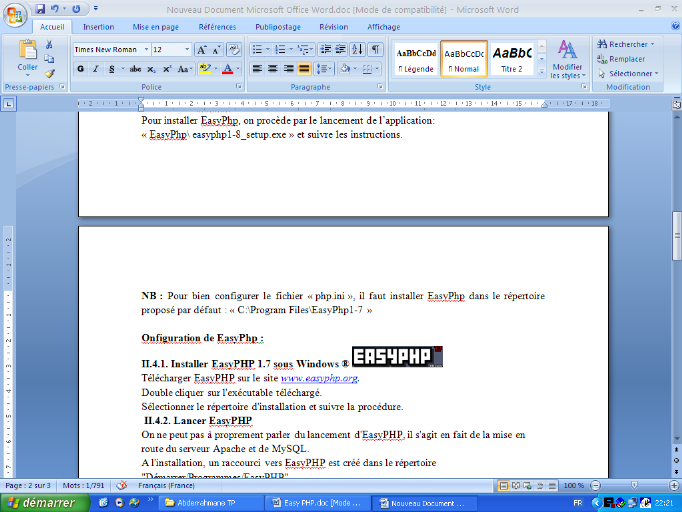Viewport: 682px width, 512px height.
Task: Click zoom in plus button
Action: (x=674, y=485)
